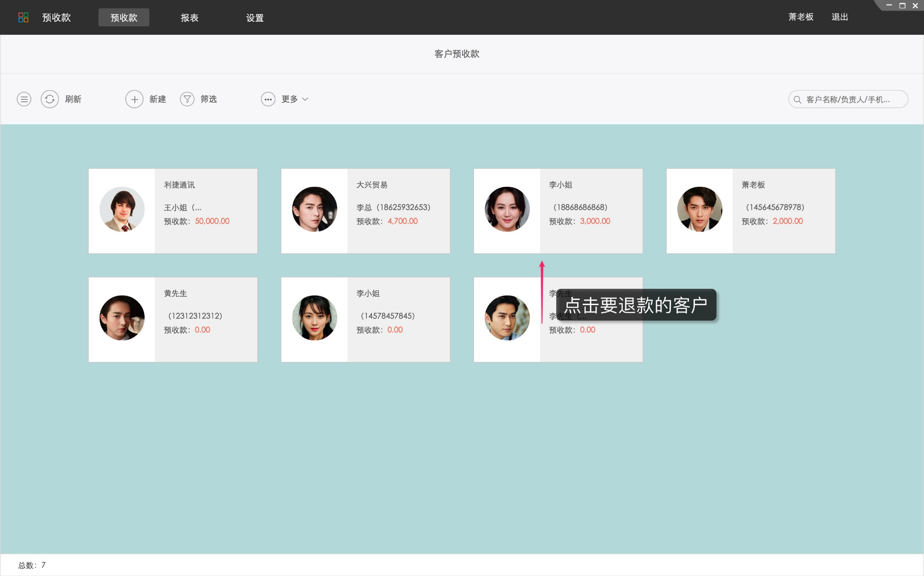This screenshot has width=924, height=576.
Task: Click the plus icon to create new entry
Action: (134, 99)
